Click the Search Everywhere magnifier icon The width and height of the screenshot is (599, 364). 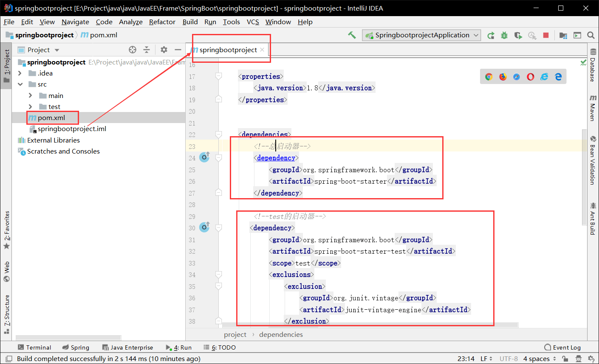click(x=591, y=35)
